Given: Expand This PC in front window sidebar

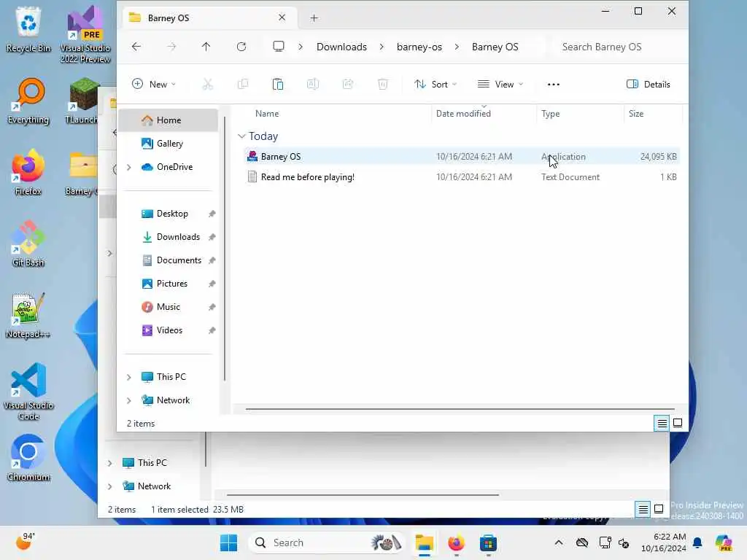Looking at the screenshot, I should (x=128, y=377).
